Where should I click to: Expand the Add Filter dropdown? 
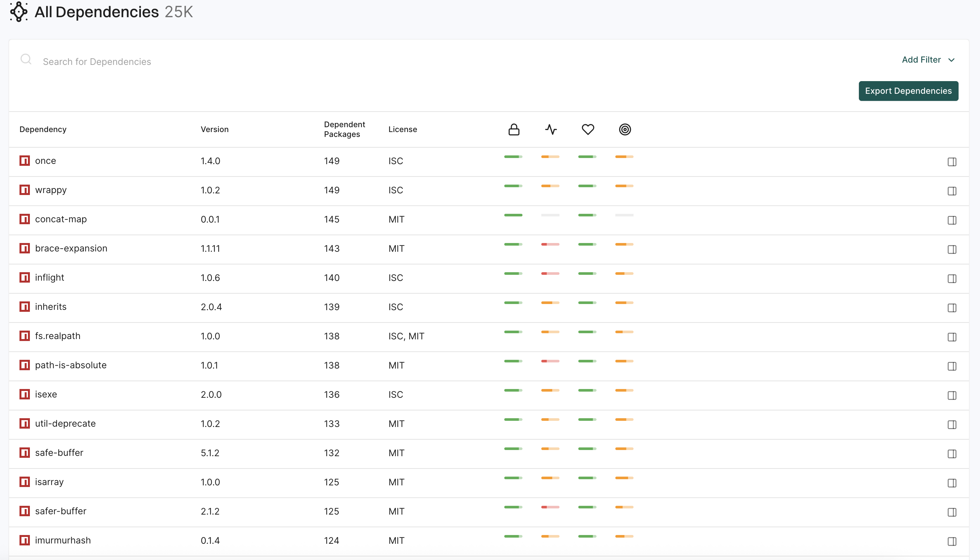click(928, 60)
